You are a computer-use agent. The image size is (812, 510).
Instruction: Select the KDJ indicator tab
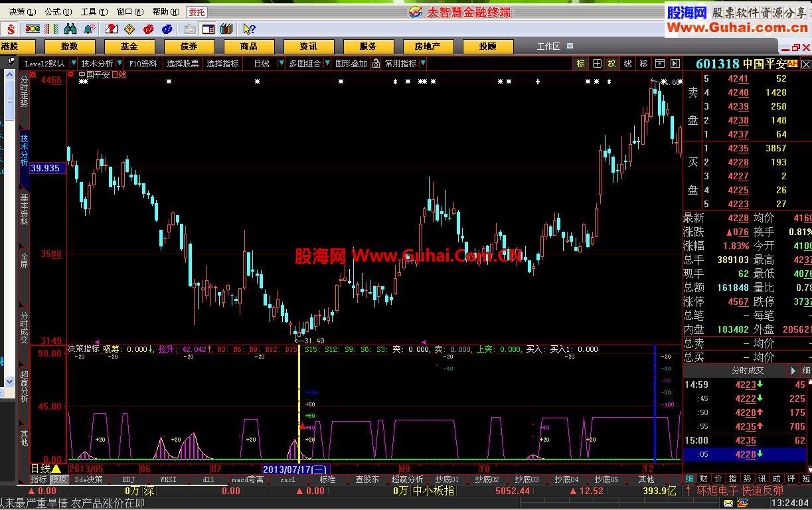coord(128,479)
